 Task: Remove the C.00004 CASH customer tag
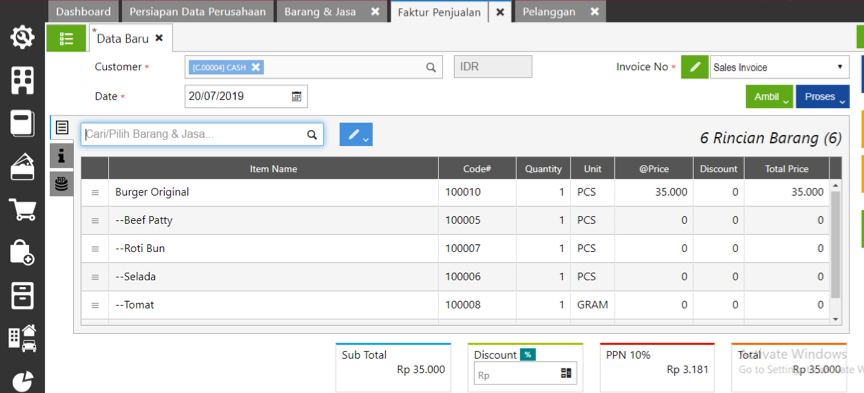[x=256, y=67]
